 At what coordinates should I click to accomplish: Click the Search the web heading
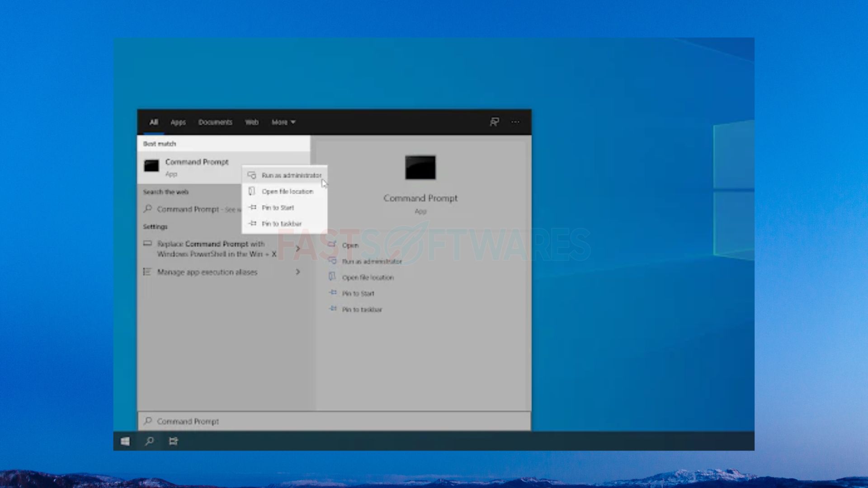tap(166, 192)
